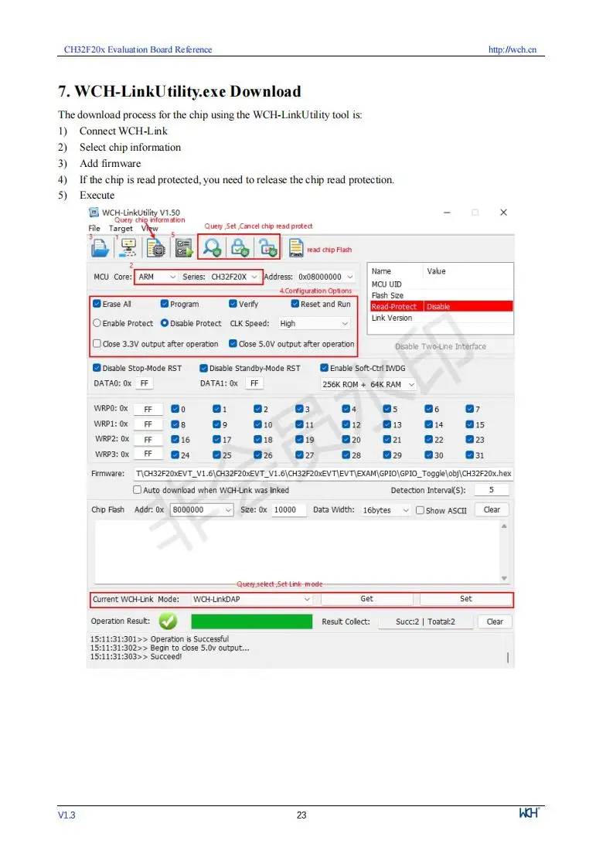Screen dimensions: 613x868
Task: Open the Current WCH-Link Mode dropdown
Action: (252, 600)
